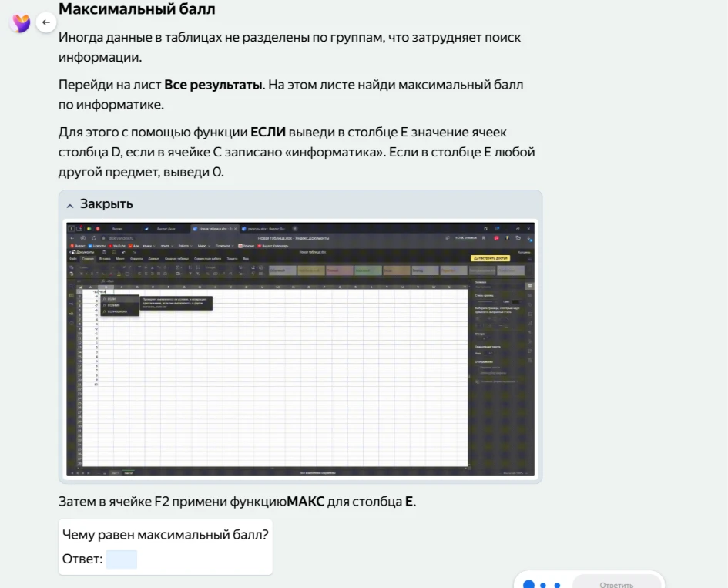
Task: Click the Ответить submit button
Action: click(616, 583)
